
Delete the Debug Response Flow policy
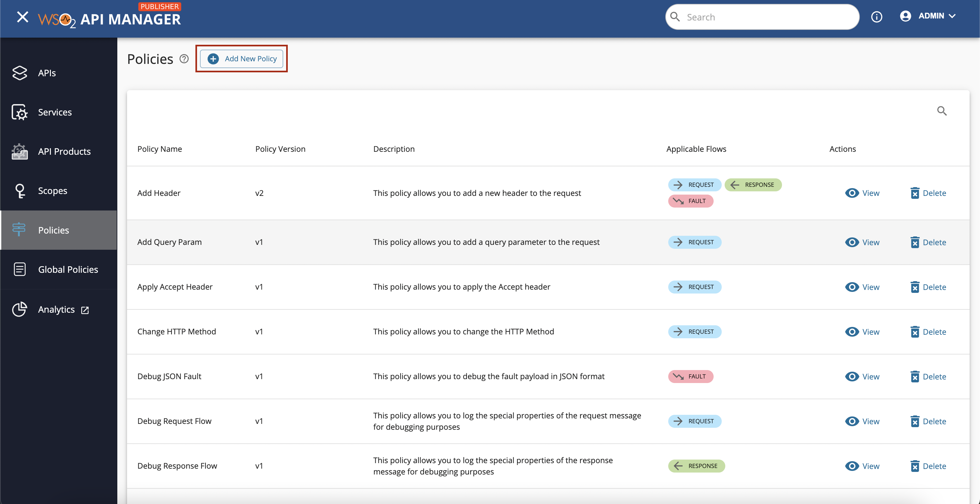click(928, 466)
